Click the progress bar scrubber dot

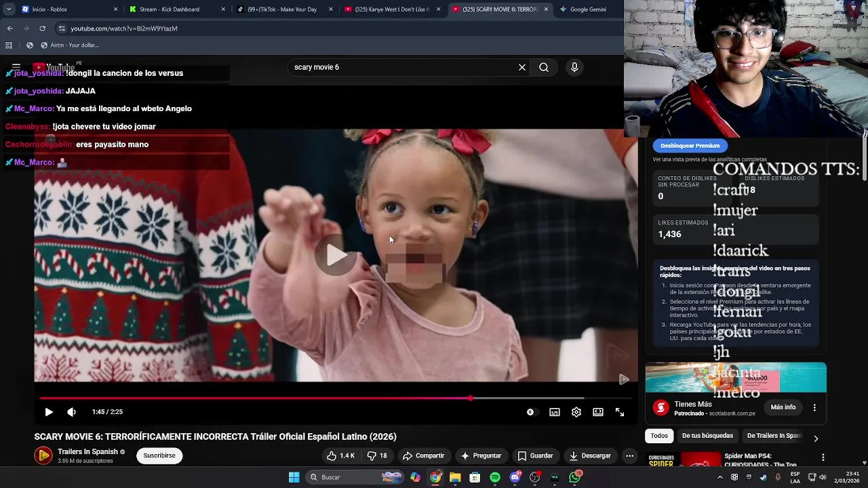470,398
